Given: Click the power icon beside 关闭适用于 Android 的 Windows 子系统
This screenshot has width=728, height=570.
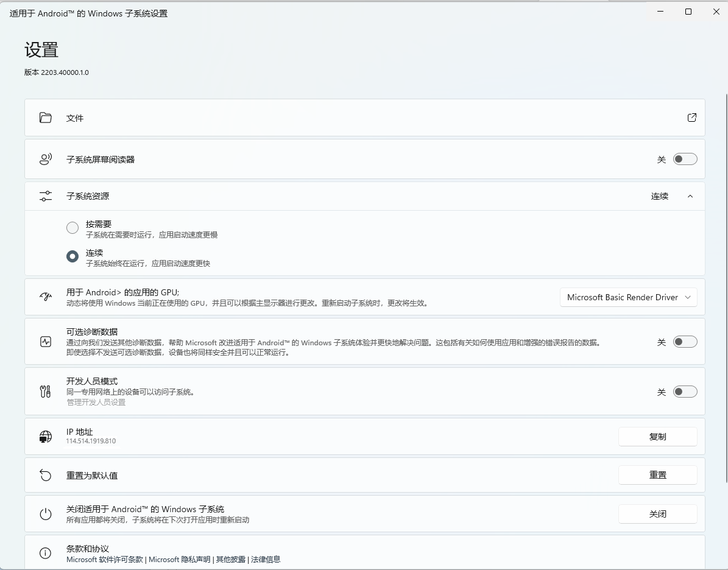Looking at the screenshot, I should click(46, 515).
